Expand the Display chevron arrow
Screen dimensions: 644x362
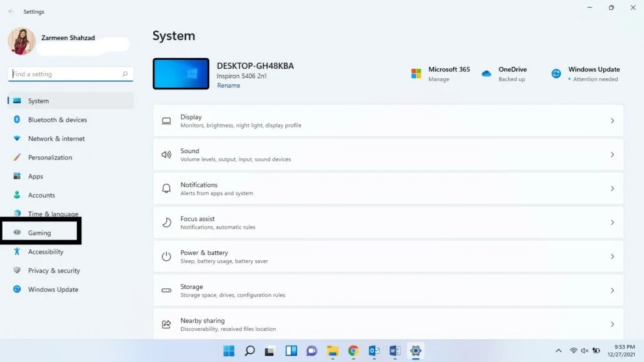(612, 121)
